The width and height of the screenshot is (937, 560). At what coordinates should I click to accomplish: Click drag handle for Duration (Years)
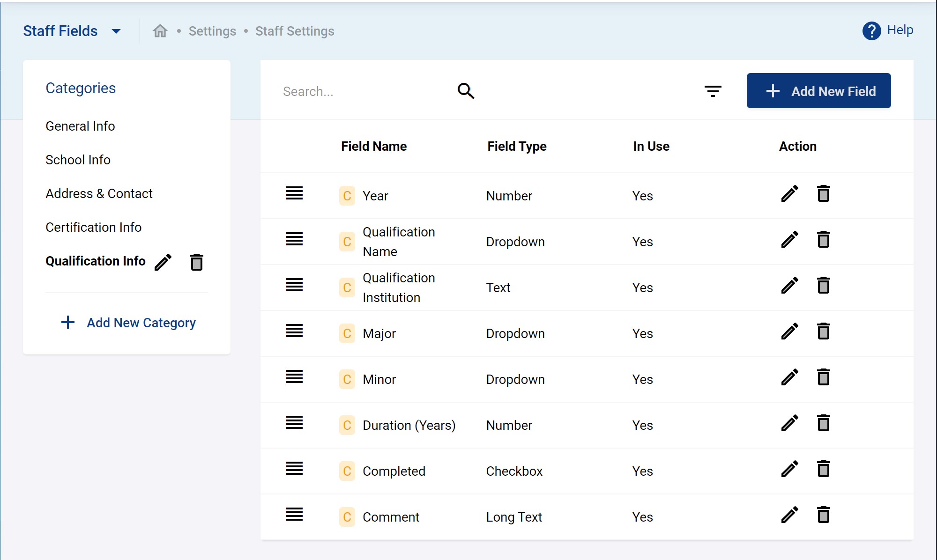(x=294, y=423)
